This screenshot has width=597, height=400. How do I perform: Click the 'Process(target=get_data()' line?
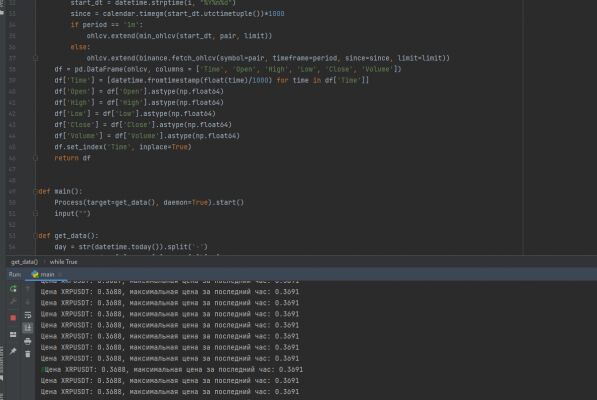click(149, 202)
